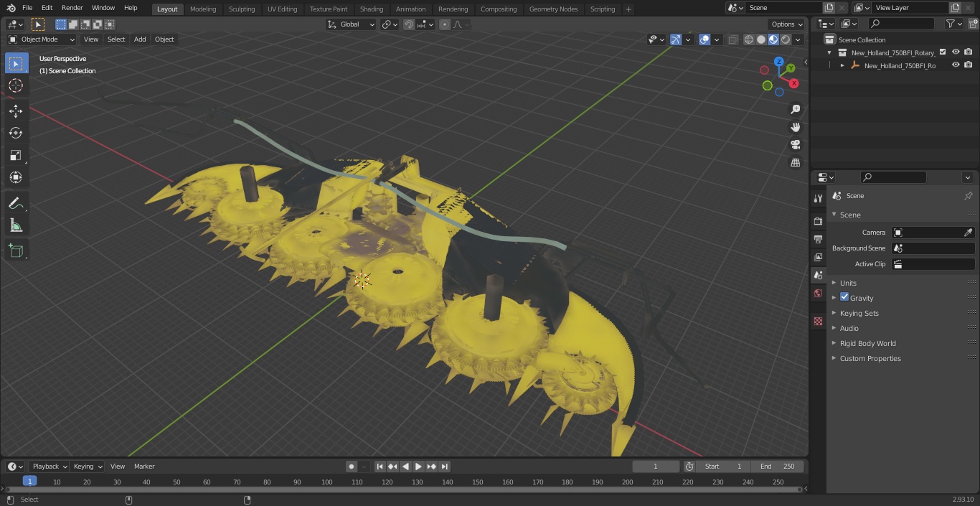Open the viewport Add menu
Screen dimensions: 980x506
140,39
